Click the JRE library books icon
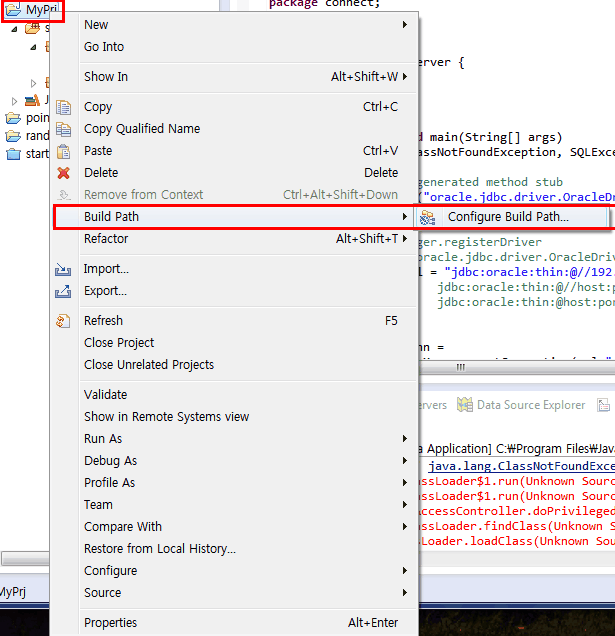 click(32, 100)
